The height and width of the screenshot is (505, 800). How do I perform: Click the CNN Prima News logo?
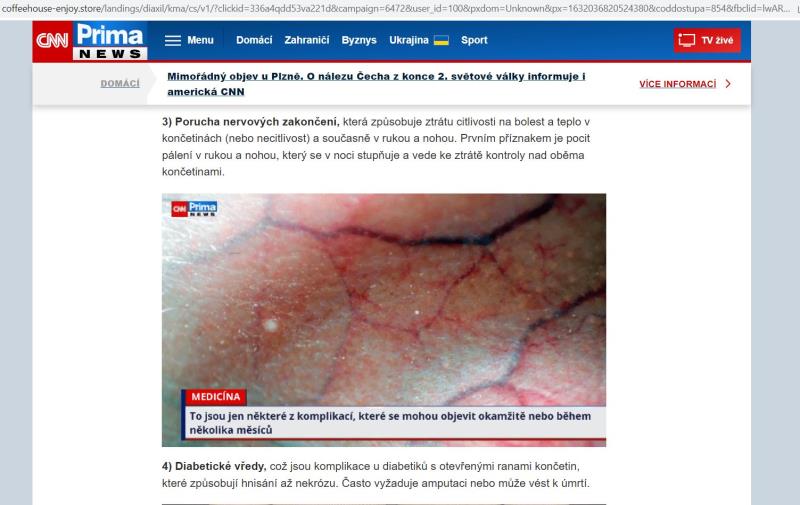[x=90, y=41]
